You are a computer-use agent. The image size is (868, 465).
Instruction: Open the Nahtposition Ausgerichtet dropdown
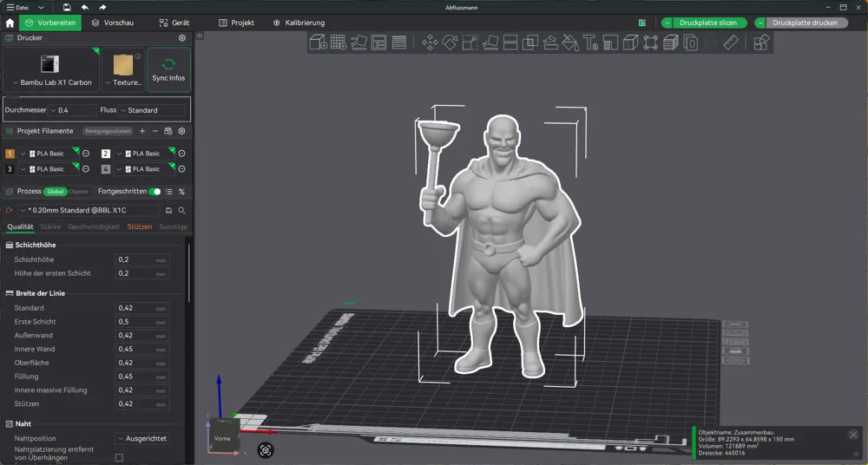coord(142,438)
